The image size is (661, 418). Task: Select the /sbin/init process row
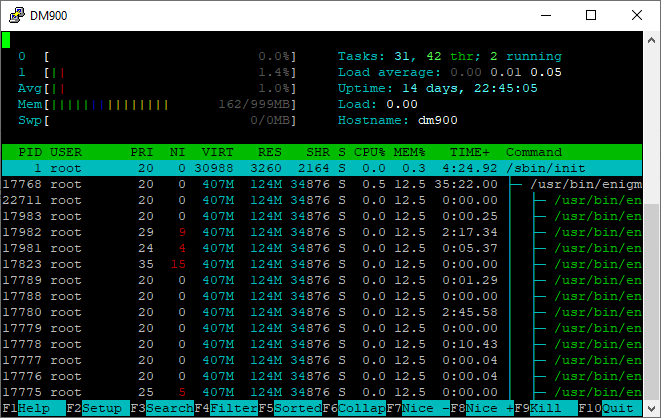point(320,168)
